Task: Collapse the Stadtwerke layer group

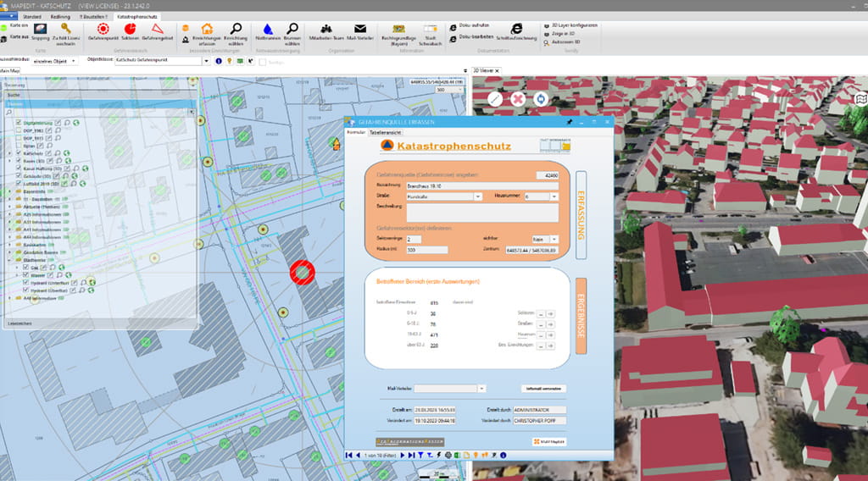Action: [10, 259]
